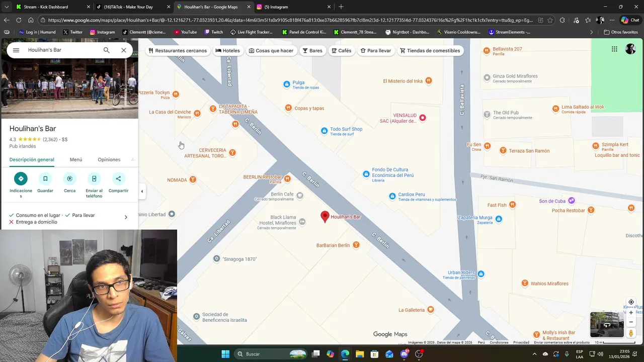The height and width of the screenshot is (362, 644).
Task: Click the Terraza San Ramón marker
Action: click(x=503, y=150)
